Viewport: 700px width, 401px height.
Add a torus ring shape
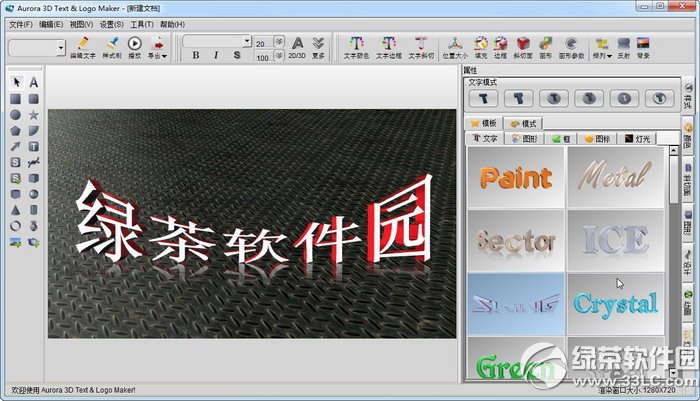(x=16, y=226)
